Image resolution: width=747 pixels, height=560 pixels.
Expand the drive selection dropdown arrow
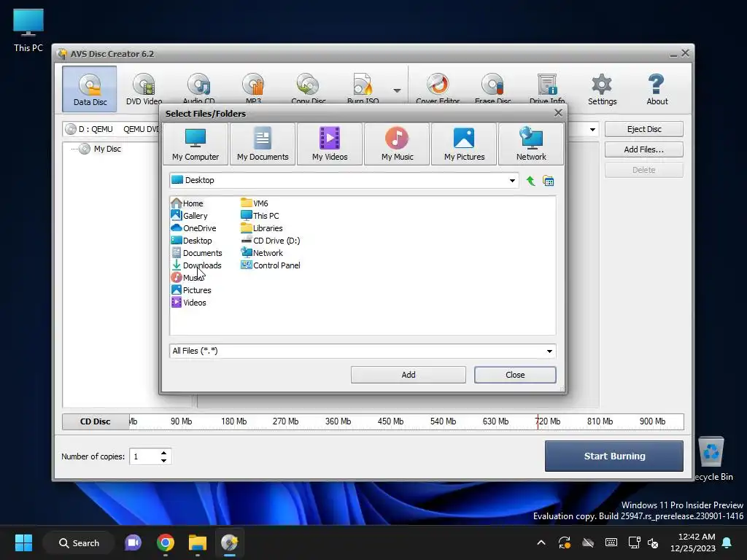pyautogui.click(x=592, y=129)
